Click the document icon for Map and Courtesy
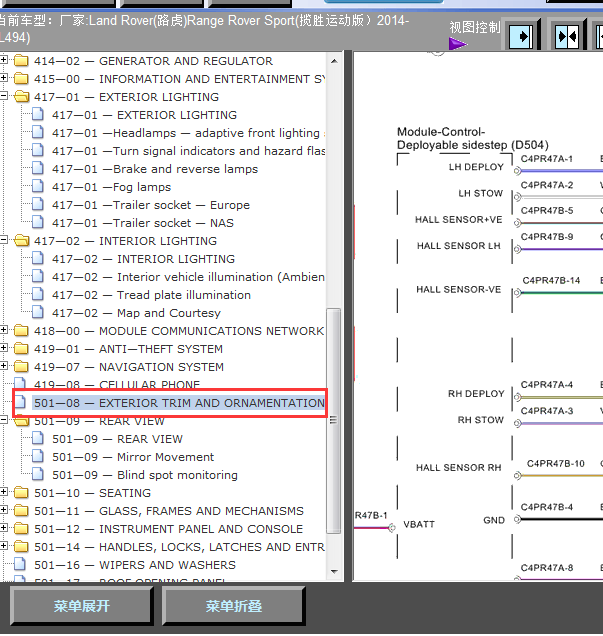 tap(38, 312)
